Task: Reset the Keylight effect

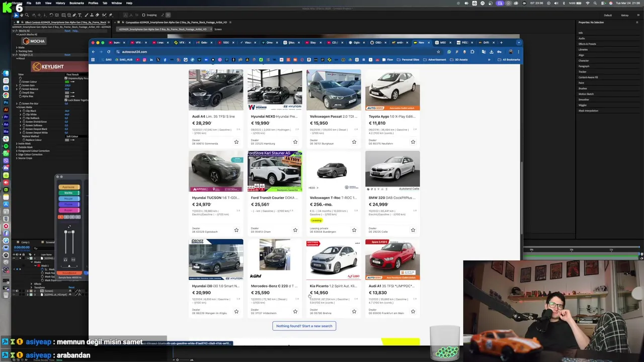Action: (67, 55)
